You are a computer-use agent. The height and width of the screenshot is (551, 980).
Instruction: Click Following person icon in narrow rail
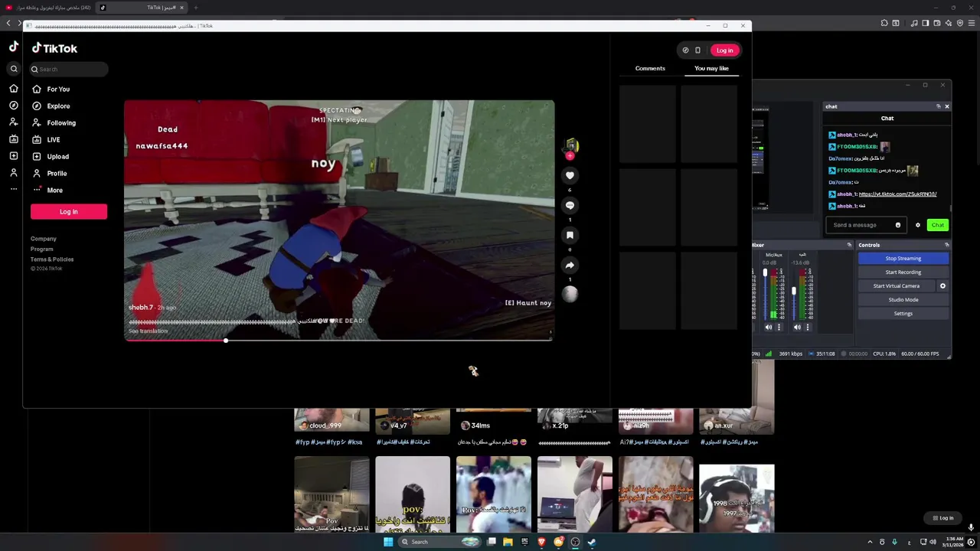pyautogui.click(x=14, y=122)
